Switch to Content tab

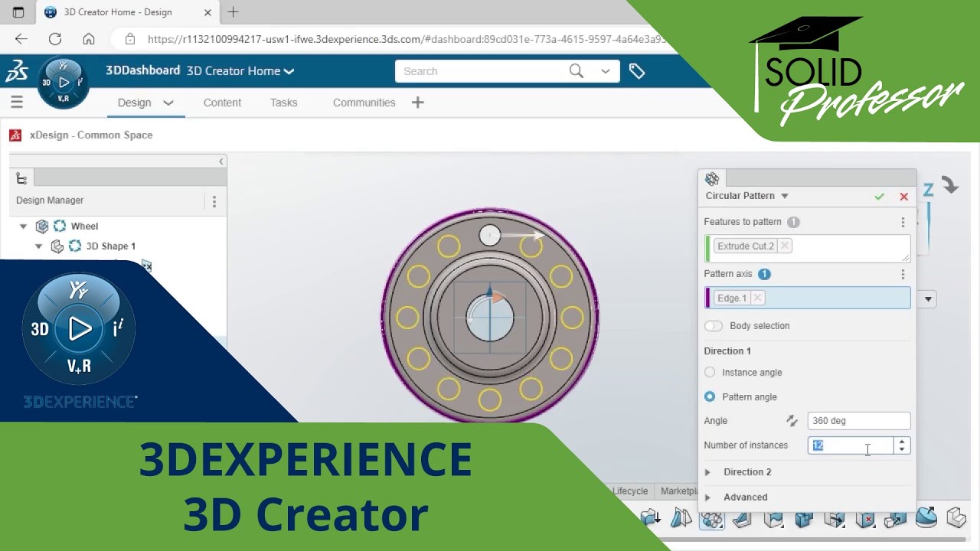click(222, 103)
